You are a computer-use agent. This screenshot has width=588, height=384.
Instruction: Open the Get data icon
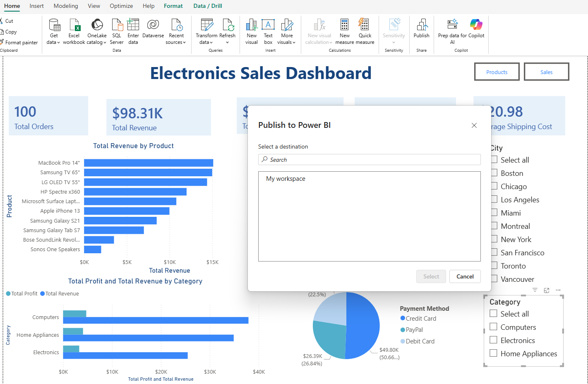(x=54, y=25)
